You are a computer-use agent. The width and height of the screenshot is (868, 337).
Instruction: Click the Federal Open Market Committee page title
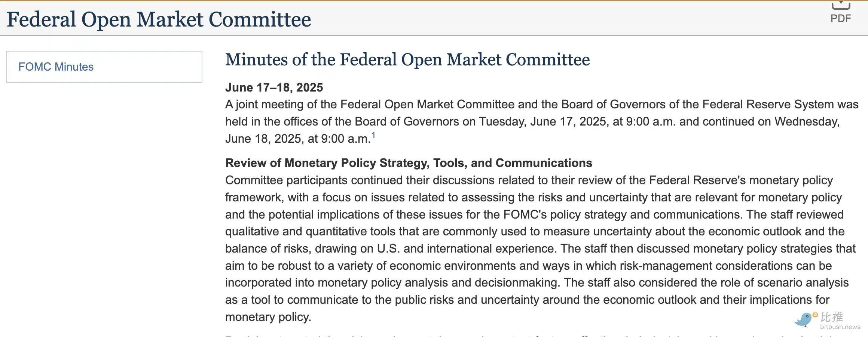(x=159, y=19)
